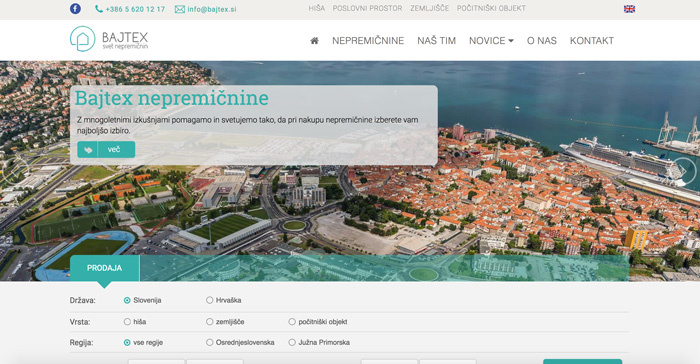Screen dimensions: 700x364
Task: Click the phone icon beside +386 number
Action: coord(99,9)
